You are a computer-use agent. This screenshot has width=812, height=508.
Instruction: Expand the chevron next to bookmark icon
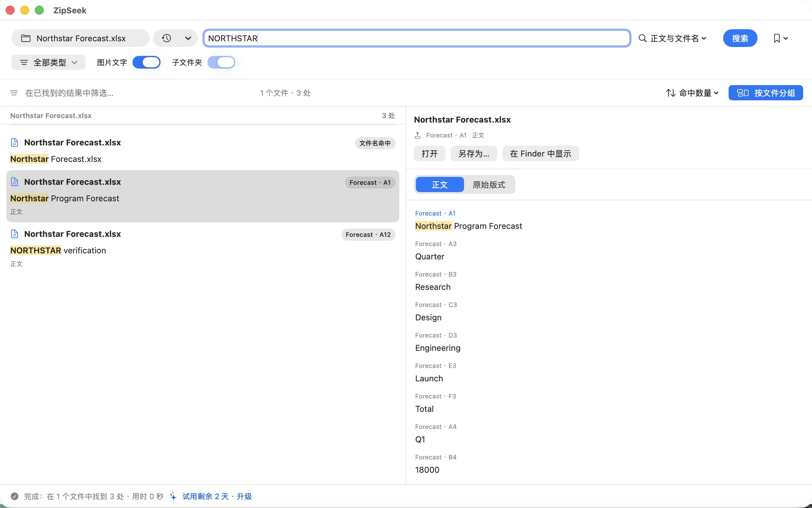click(785, 38)
